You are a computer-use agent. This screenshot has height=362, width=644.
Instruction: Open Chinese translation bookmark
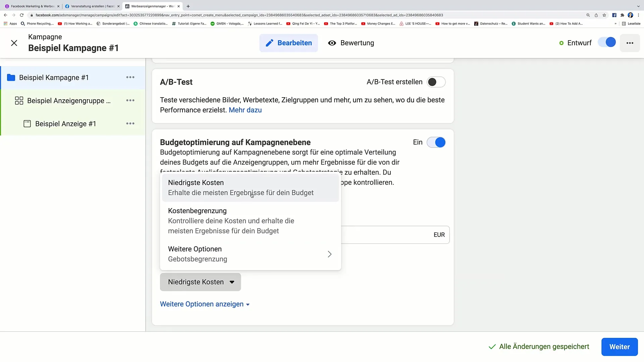click(151, 23)
